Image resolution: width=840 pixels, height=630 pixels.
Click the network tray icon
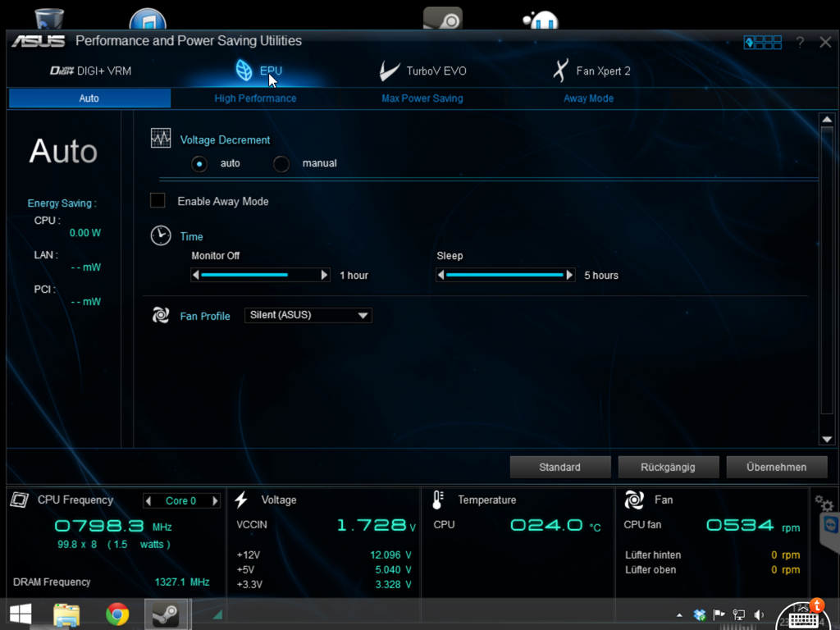739,614
